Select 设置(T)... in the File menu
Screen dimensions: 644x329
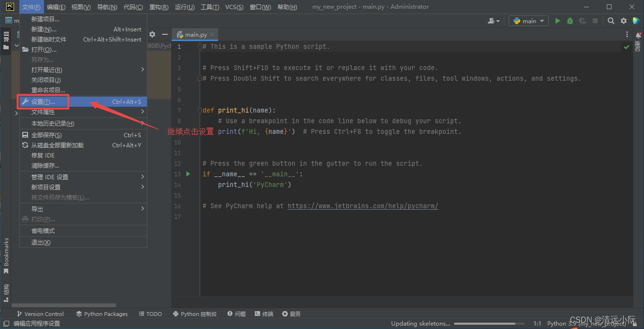44,102
